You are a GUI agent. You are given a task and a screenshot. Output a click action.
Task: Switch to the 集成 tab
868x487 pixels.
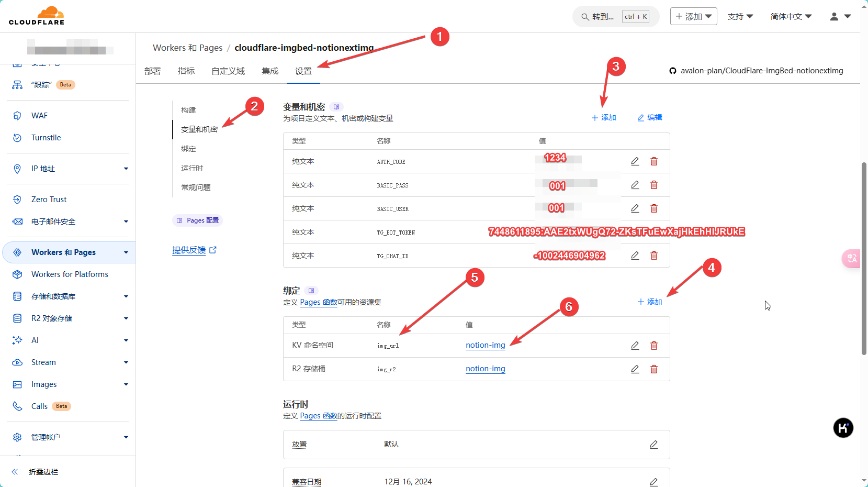coord(270,71)
